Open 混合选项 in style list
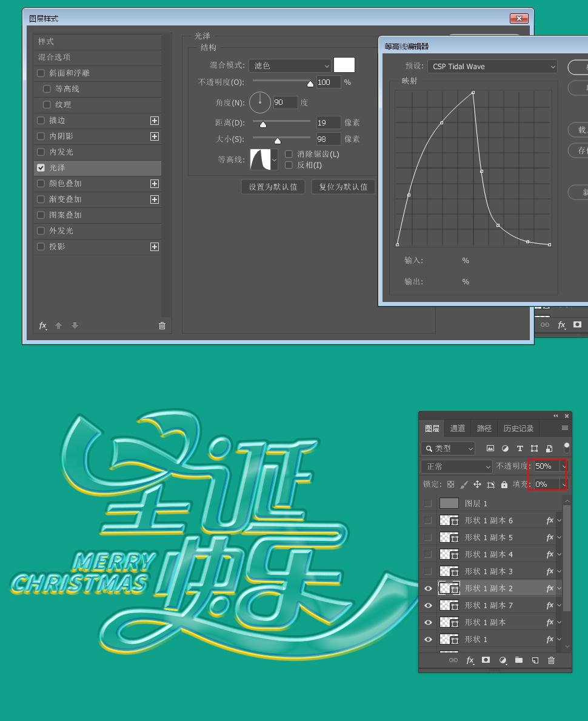588x721 pixels. (98, 58)
